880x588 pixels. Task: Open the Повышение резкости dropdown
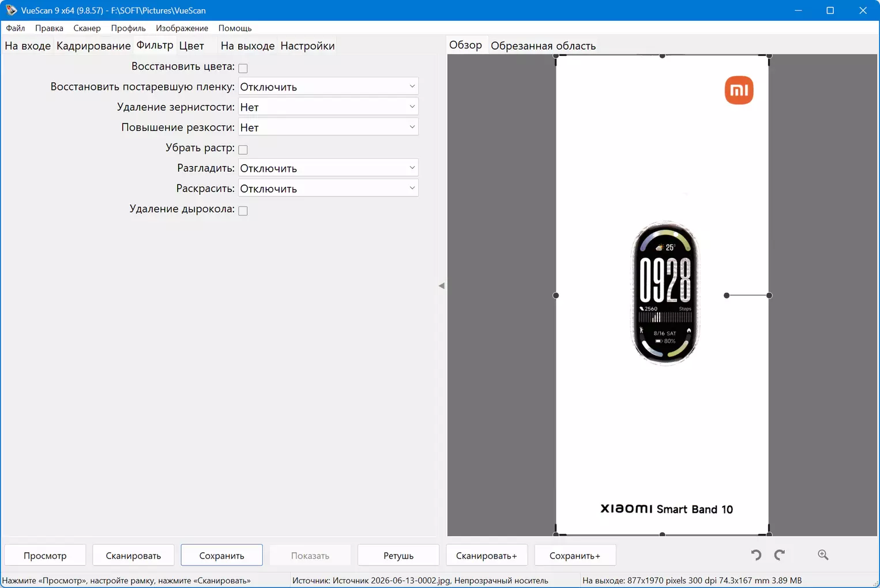tap(328, 127)
